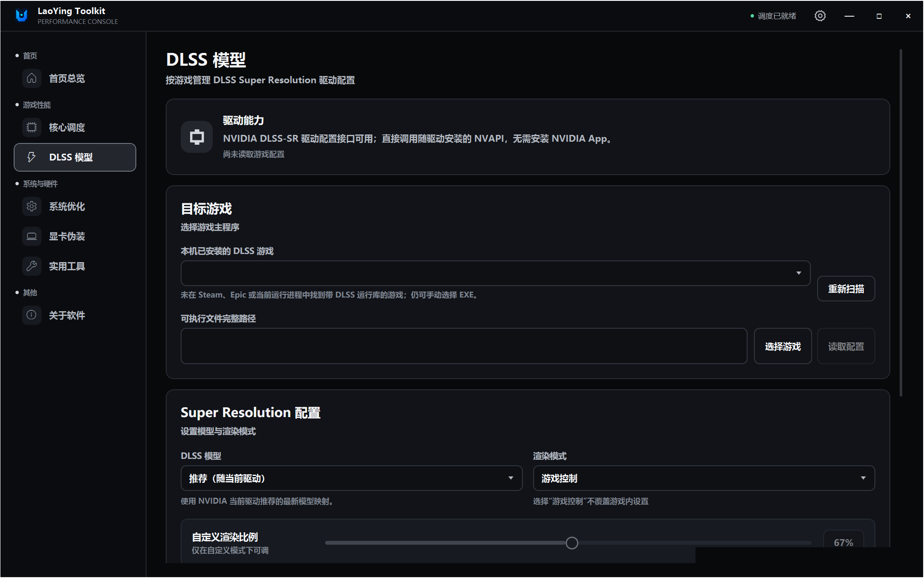Viewport: 924px width, 578px height.
Task: Click the 系统与硬件 sidebar section label
Action: point(40,184)
